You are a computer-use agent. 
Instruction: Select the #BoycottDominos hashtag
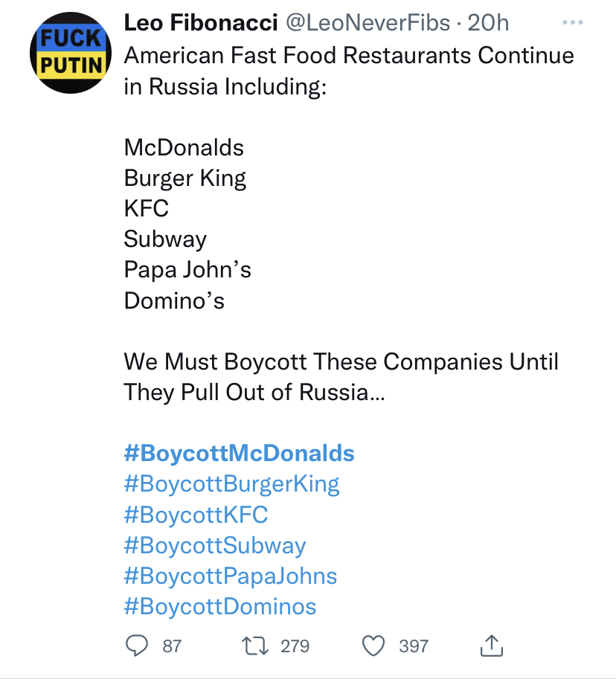pyautogui.click(x=220, y=607)
